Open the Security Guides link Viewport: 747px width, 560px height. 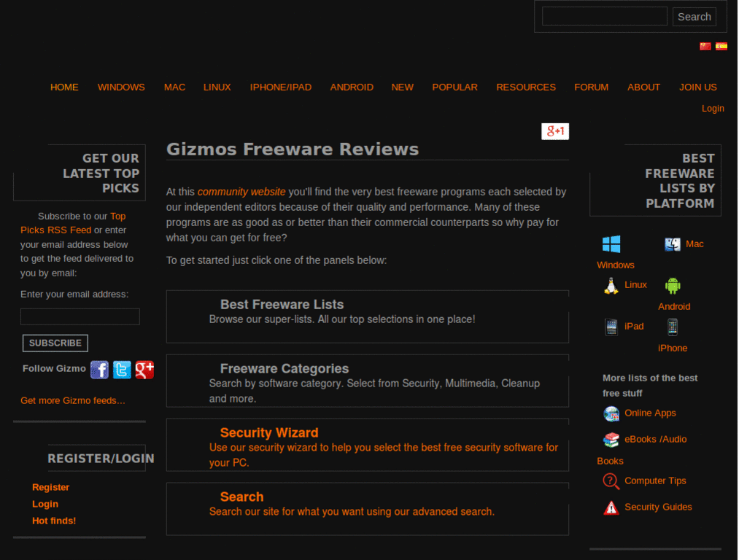coord(659,507)
